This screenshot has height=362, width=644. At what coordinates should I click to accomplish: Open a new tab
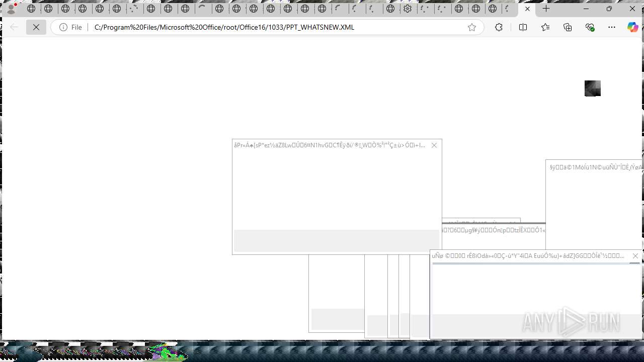pos(546,9)
